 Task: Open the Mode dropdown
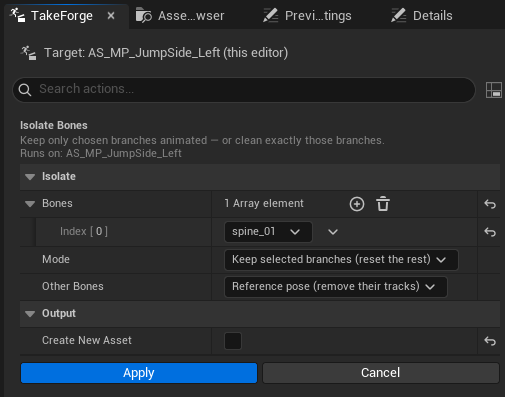tap(341, 260)
